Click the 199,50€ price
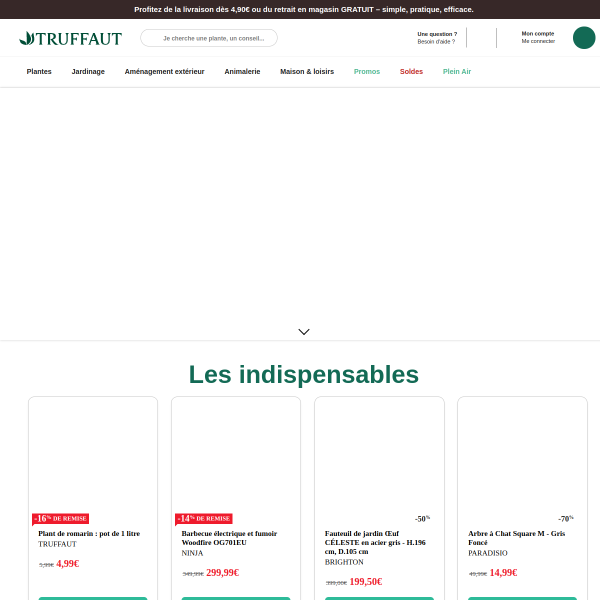This screenshot has width=600, height=600. [366, 582]
